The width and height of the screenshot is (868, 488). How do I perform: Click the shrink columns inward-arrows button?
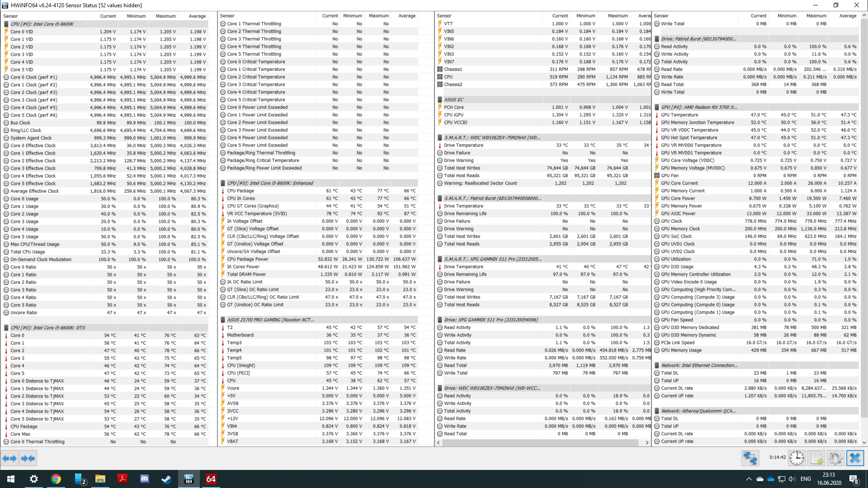[28, 458]
